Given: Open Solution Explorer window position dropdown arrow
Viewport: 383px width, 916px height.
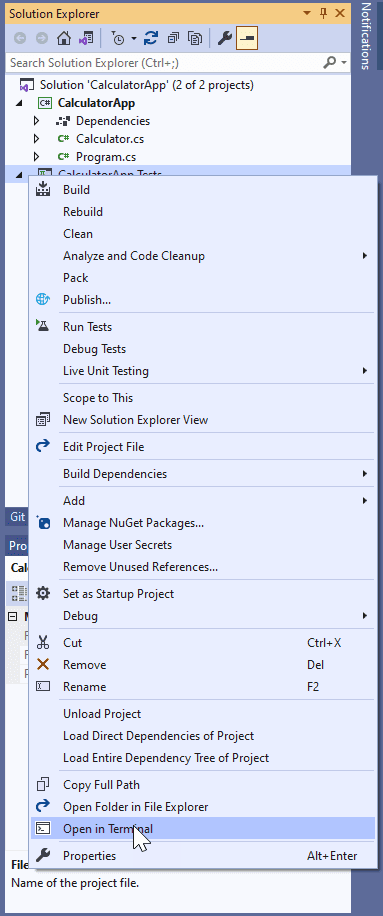Looking at the screenshot, I should tap(308, 13).
